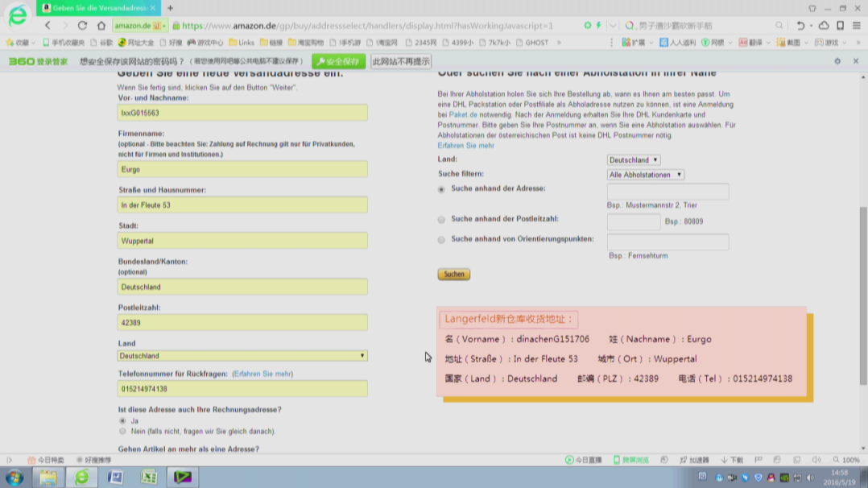868x488 pixels.
Task: Click the green lightning speed mode icon
Action: pos(598,26)
